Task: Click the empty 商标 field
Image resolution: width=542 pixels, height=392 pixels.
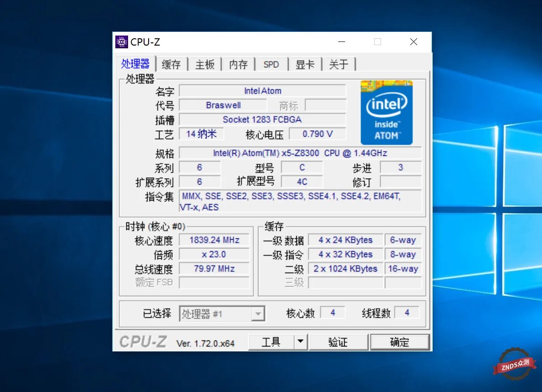Action: pyautogui.click(x=325, y=105)
